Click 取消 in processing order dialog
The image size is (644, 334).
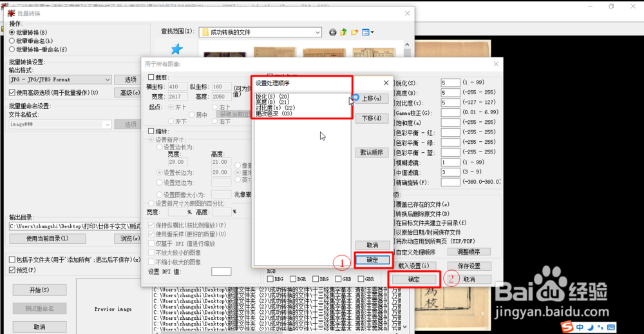pyautogui.click(x=372, y=245)
